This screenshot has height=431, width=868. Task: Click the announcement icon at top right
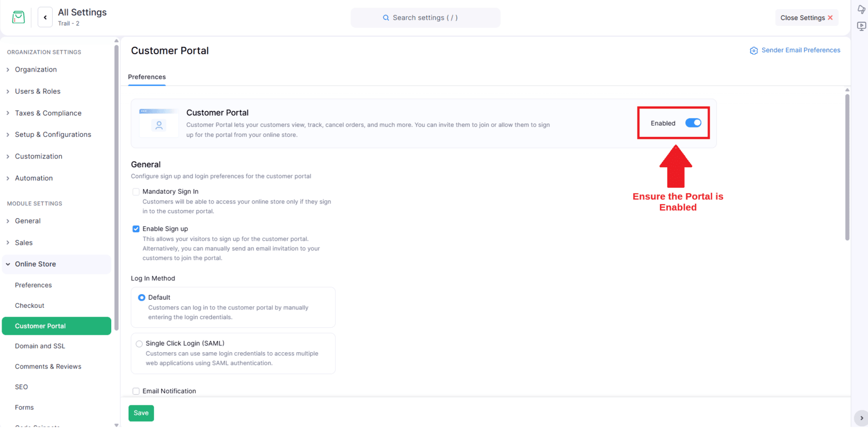861,9
